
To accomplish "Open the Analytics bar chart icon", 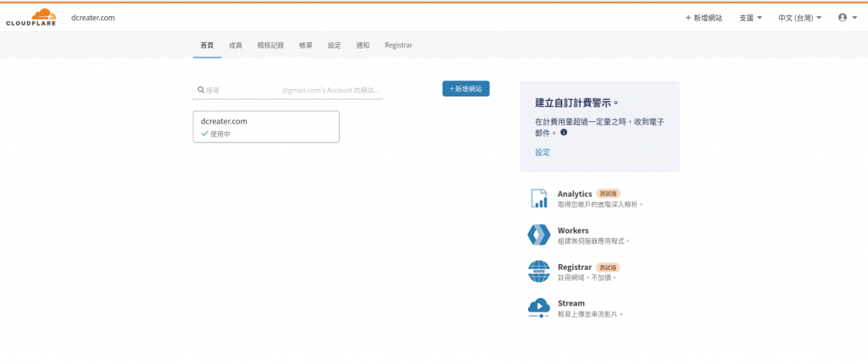I will pyautogui.click(x=538, y=198).
